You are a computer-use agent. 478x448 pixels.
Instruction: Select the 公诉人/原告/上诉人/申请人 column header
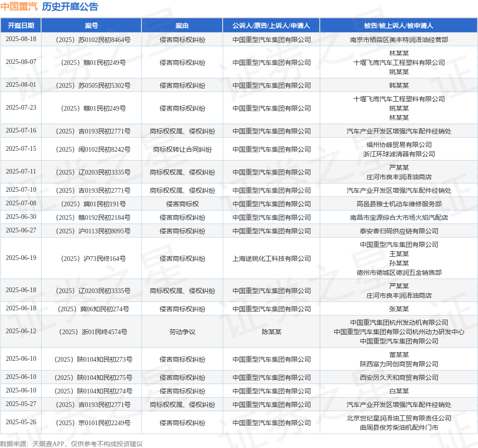[x=271, y=26]
